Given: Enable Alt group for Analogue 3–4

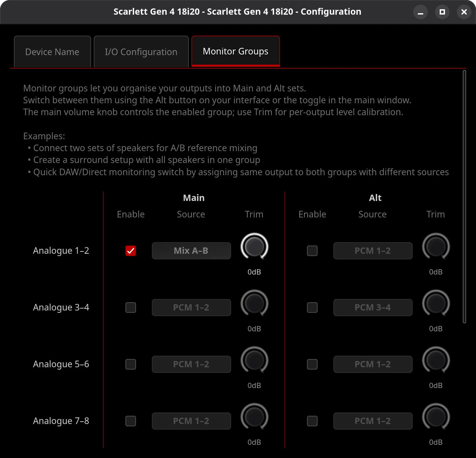Looking at the screenshot, I should point(312,308).
